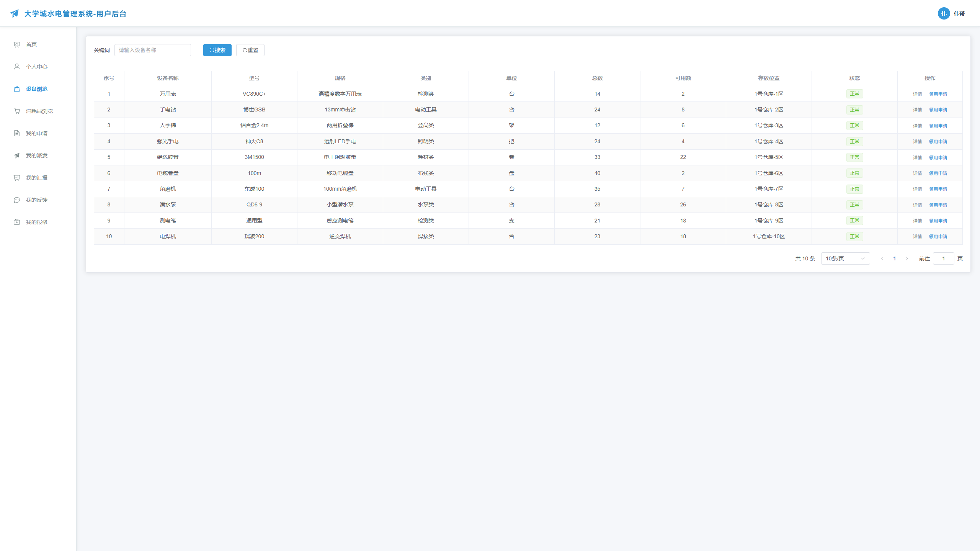Open 详情 for 绝缘胶带 row
Viewport: 980px width, 551px height.
(917, 158)
